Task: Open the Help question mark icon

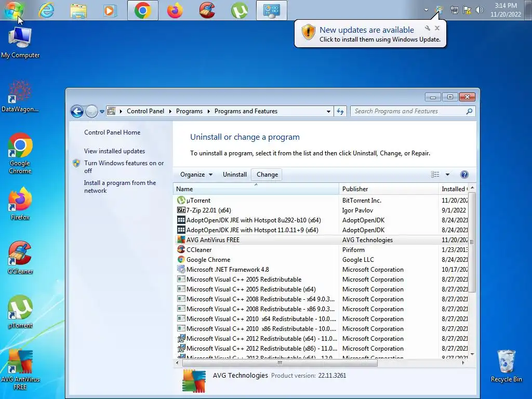Action: [464, 175]
